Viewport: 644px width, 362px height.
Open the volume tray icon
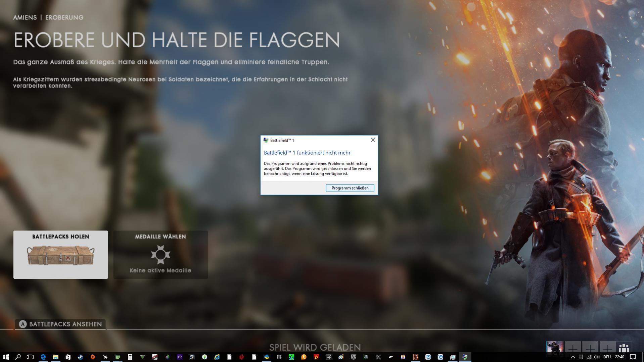coord(597,357)
